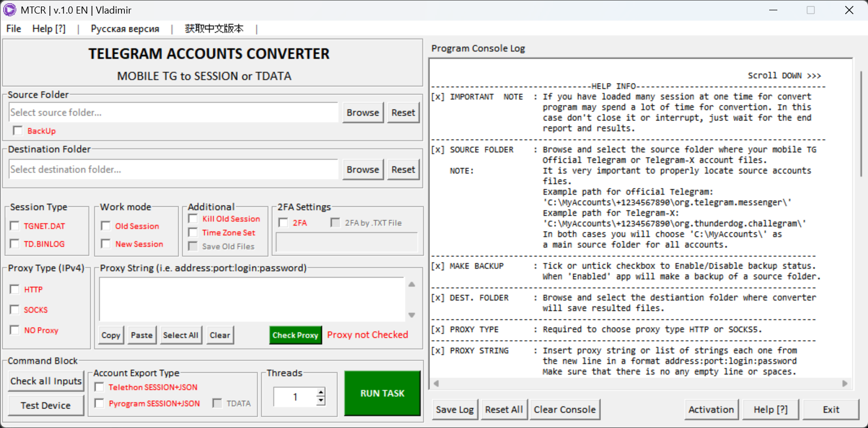Click the 'Proxy not Checked' status text

point(368,335)
